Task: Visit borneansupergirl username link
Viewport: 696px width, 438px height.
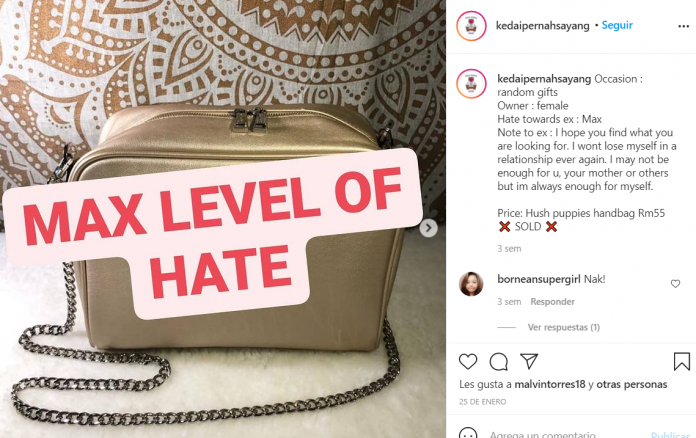Action: [x=538, y=279]
